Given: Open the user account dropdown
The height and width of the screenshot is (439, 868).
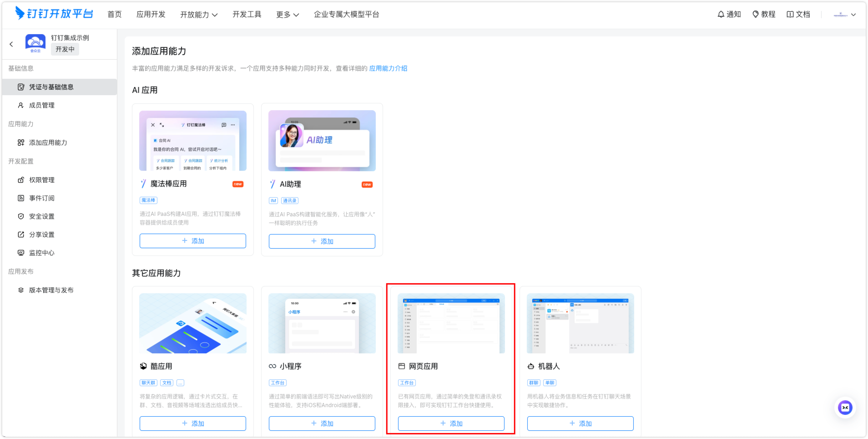Looking at the screenshot, I should (845, 15).
